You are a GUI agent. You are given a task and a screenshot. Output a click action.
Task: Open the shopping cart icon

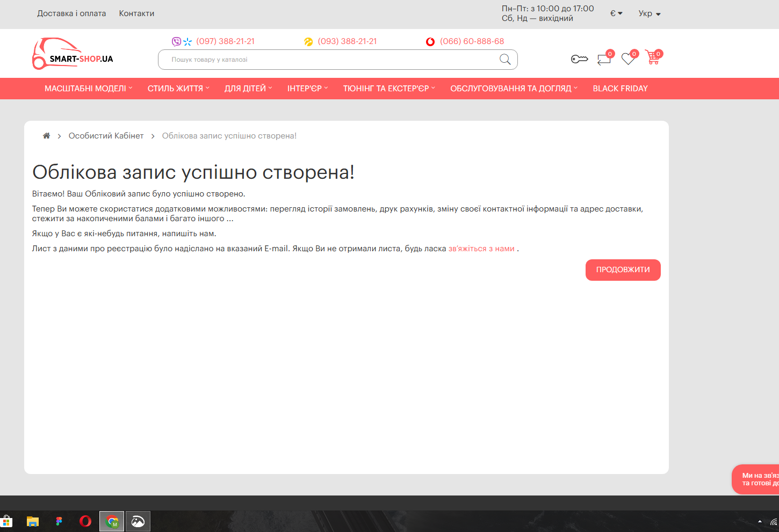click(x=653, y=58)
